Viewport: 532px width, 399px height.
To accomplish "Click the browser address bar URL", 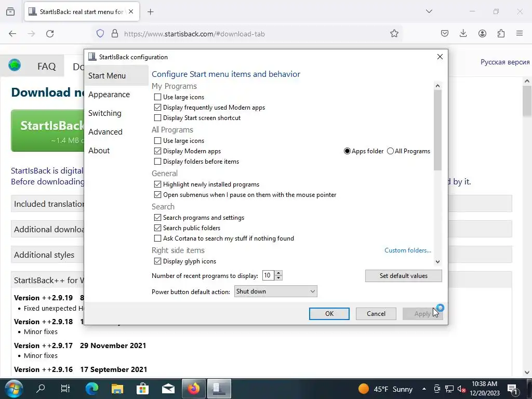I will [194, 34].
